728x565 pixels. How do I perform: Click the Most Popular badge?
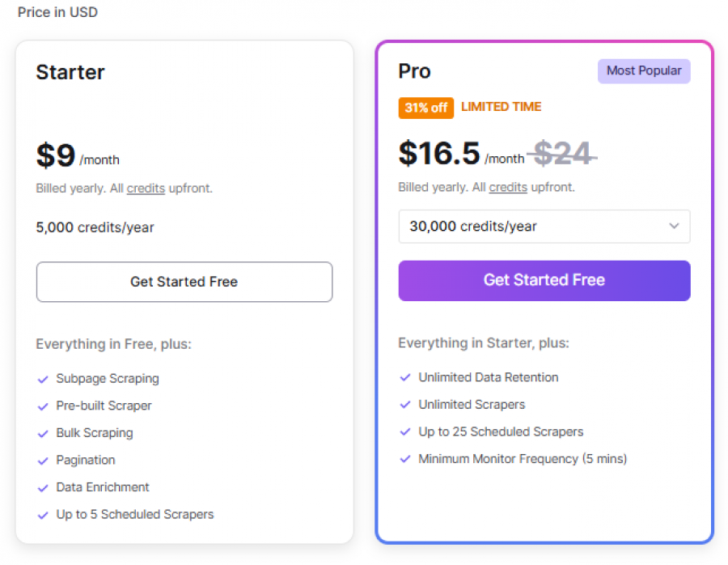pos(644,71)
